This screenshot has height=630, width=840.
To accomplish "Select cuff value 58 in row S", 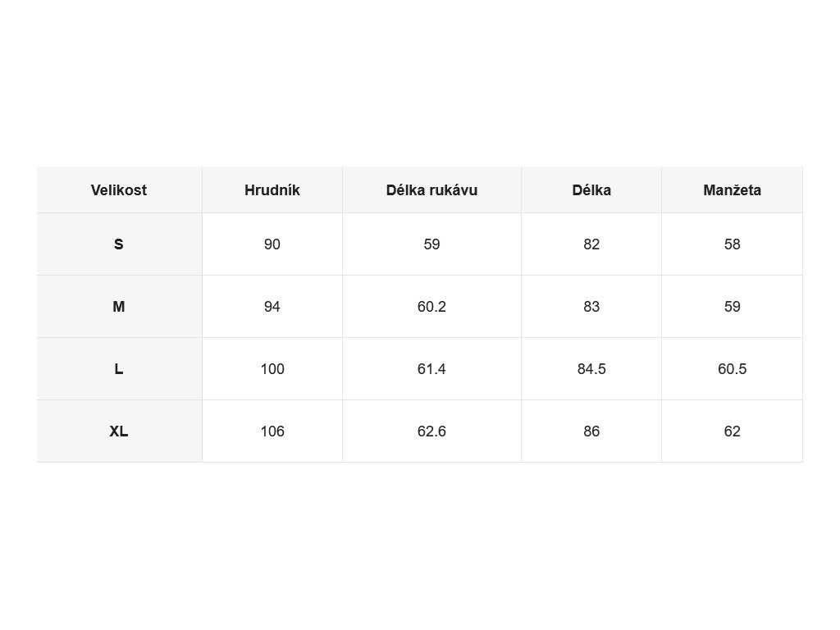I will [732, 244].
